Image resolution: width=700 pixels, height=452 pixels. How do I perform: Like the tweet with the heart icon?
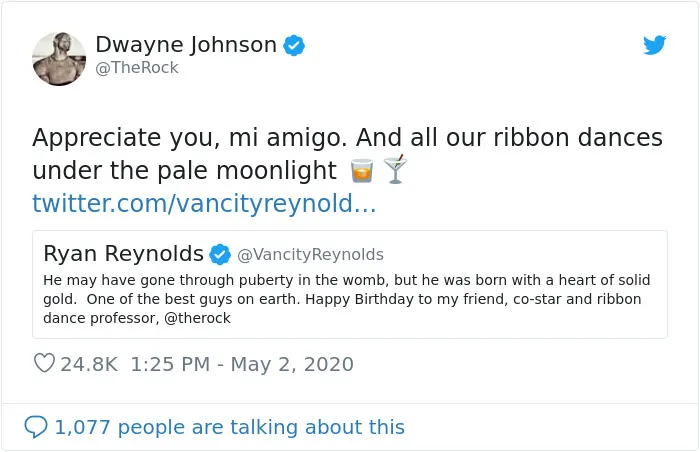[x=45, y=363]
